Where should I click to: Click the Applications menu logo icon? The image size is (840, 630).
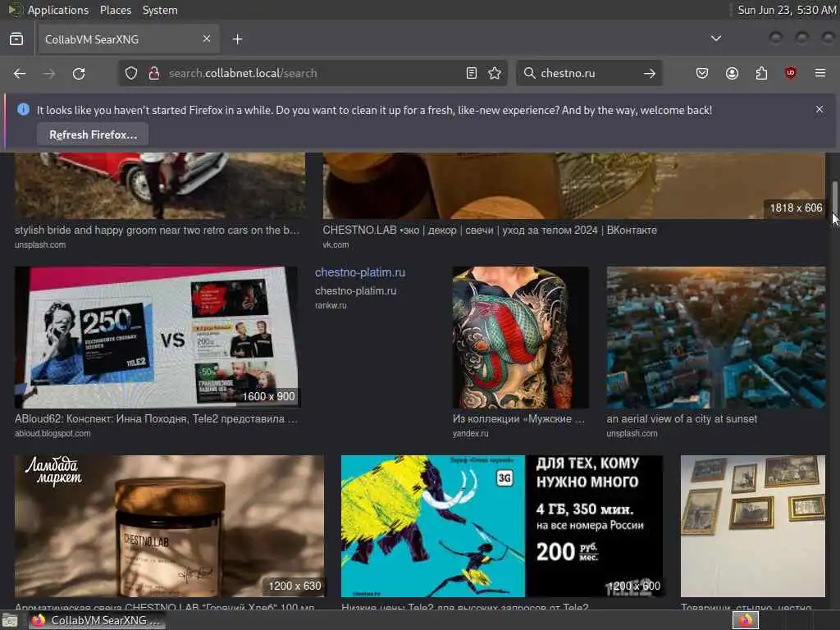[15, 10]
